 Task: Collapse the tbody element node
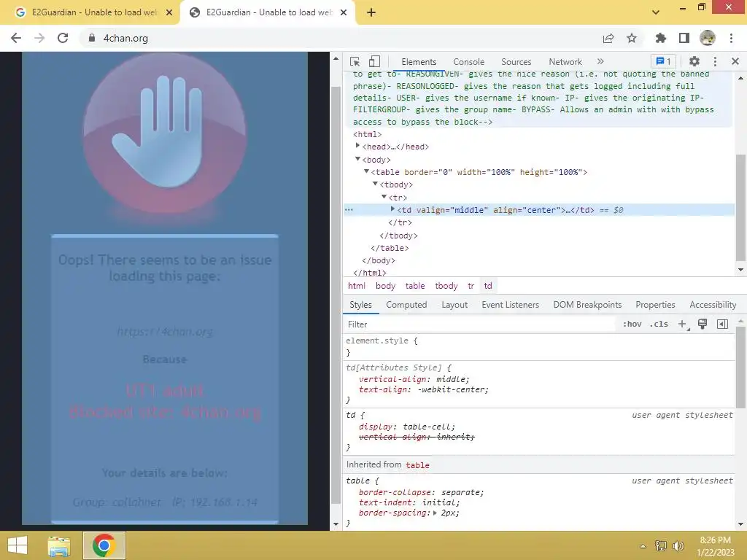pos(375,183)
